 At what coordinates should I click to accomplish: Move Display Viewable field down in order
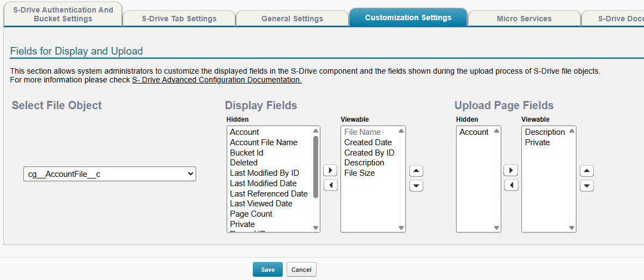click(x=416, y=186)
